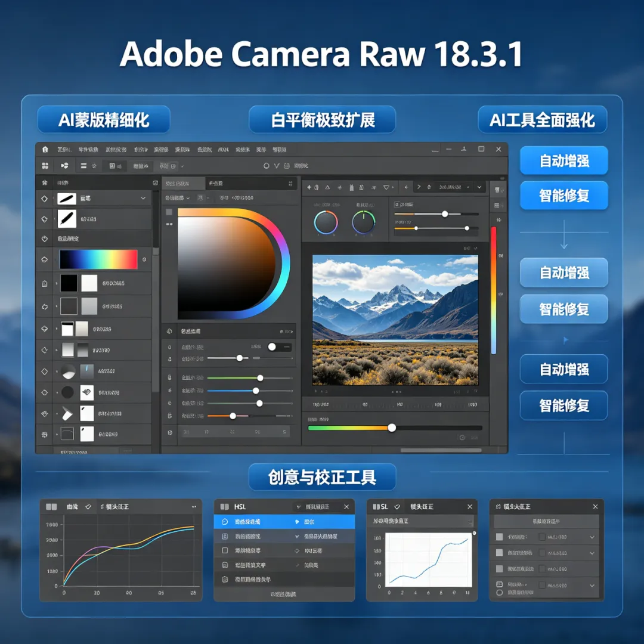This screenshot has width=644, height=644.
Task: Switch to the 曲线 tab in the curve panel
Action: click(x=72, y=506)
